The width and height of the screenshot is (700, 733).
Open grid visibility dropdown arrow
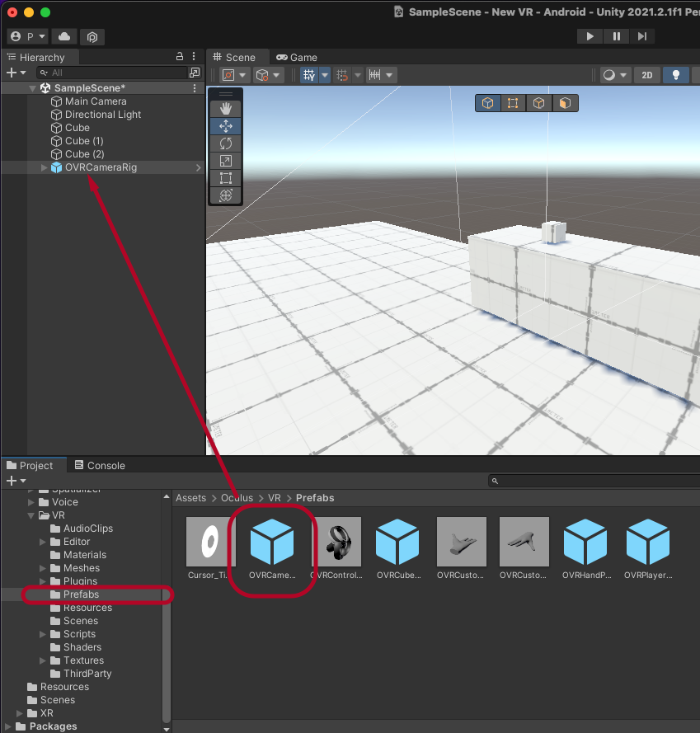click(x=325, y=75)
